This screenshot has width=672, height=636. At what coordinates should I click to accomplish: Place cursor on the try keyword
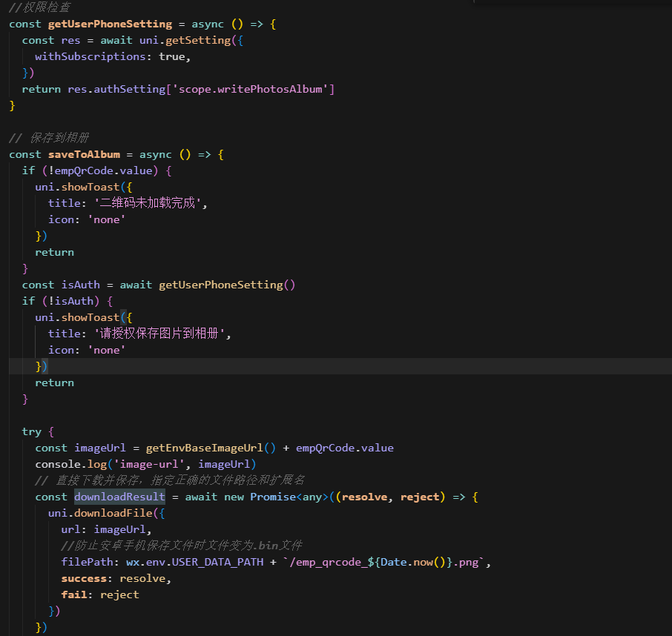coord(32,431)
